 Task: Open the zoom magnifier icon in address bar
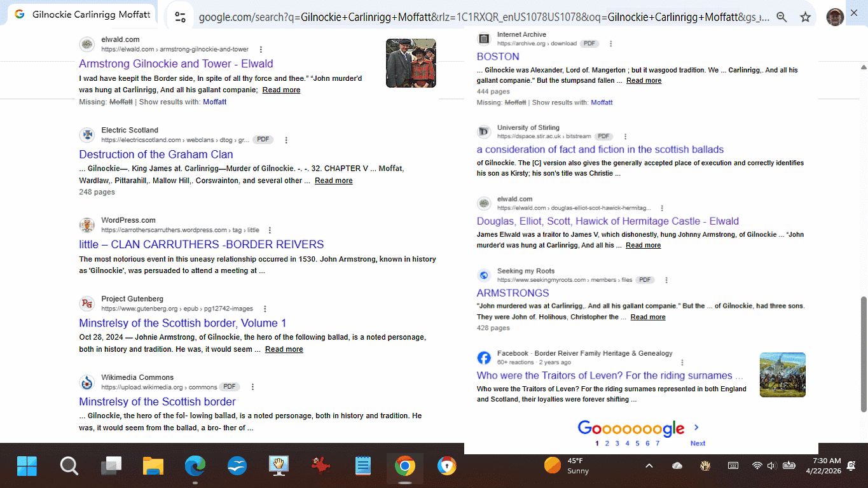coord(782,17)
